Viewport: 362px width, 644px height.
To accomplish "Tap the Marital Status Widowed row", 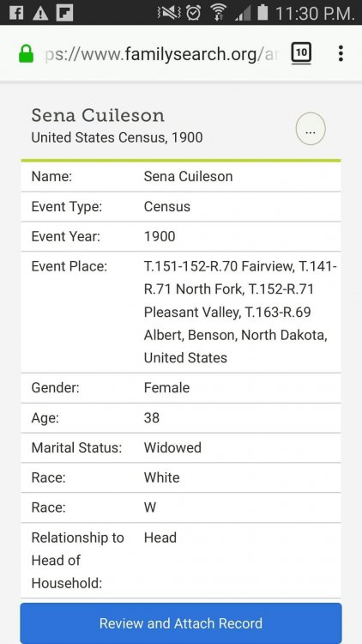I will pyautogui.click(x=181, y=447).
